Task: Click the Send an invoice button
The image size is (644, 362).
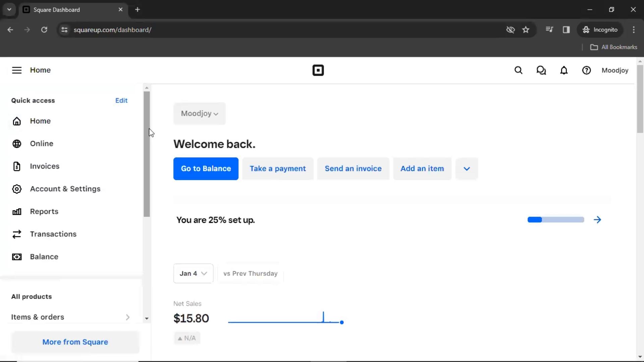Action: 353,168
